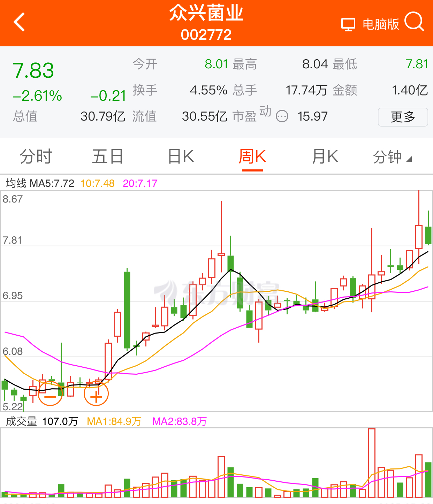Tap the 金额 value 1.40亿
433x504 pixels.
410,90
